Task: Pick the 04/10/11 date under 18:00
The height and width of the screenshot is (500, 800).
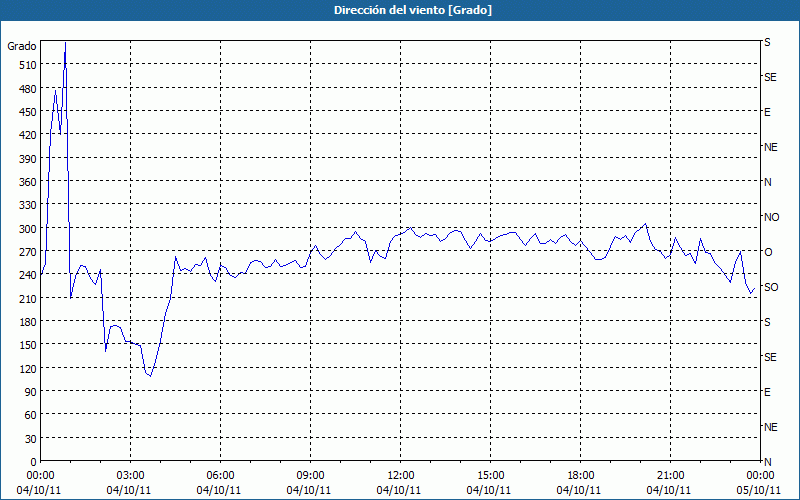Action: [x=579, y=490]
